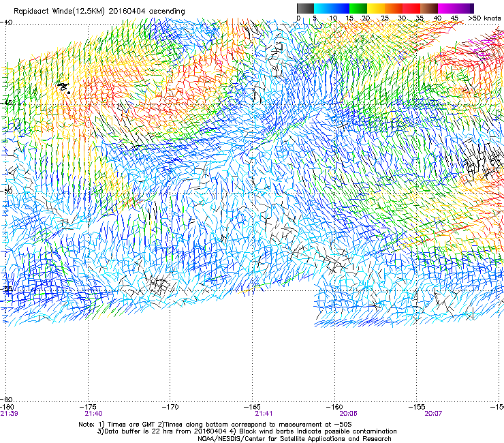
Task: Select the "-165" longitude axis label
Action: coord(253,407)
